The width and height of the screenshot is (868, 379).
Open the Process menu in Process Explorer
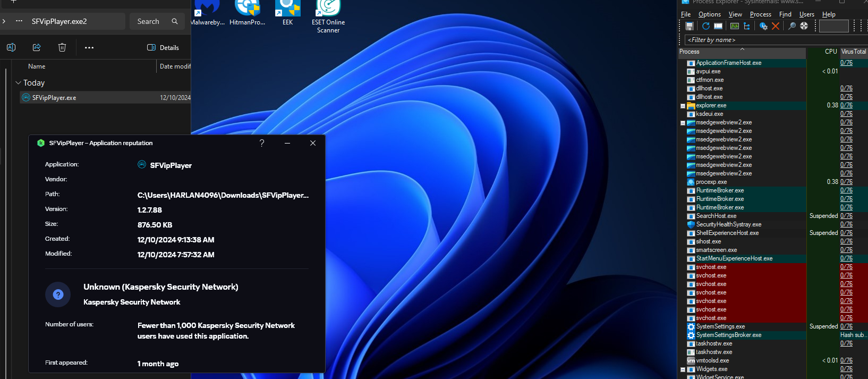coord(760,14)
